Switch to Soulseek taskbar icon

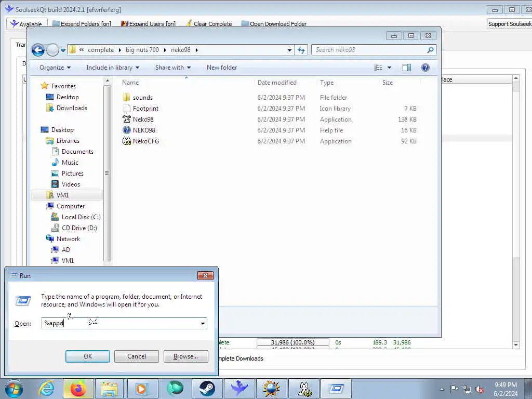point(239,389)
